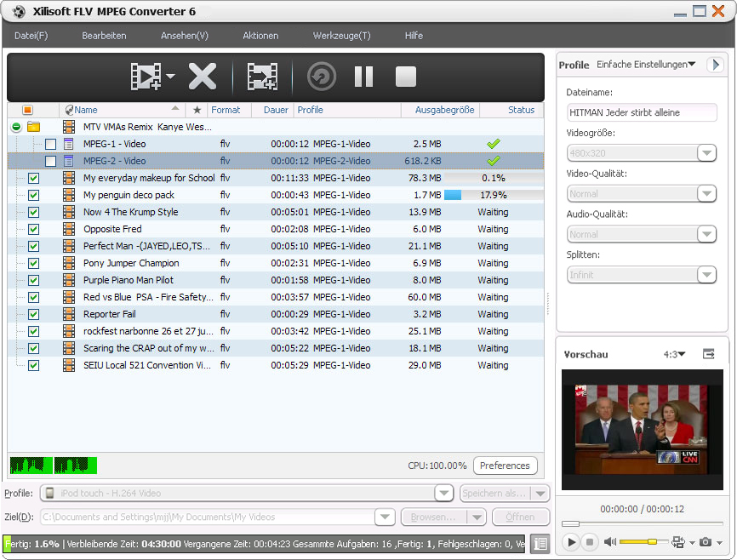Uncheck Purple Piano Man Pilot checkbox

coord(33,280)
